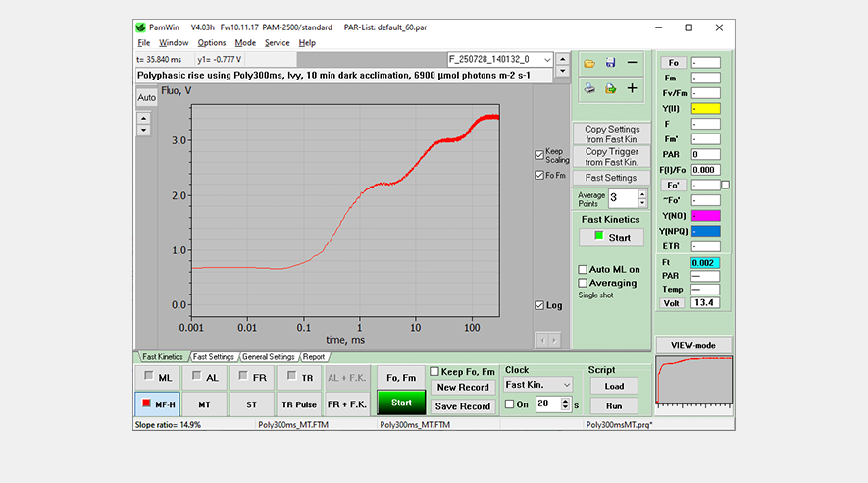Select the Fast Kinetics tab
The height and width of the screenshot is (483, 868).
[x=162, y=357]
